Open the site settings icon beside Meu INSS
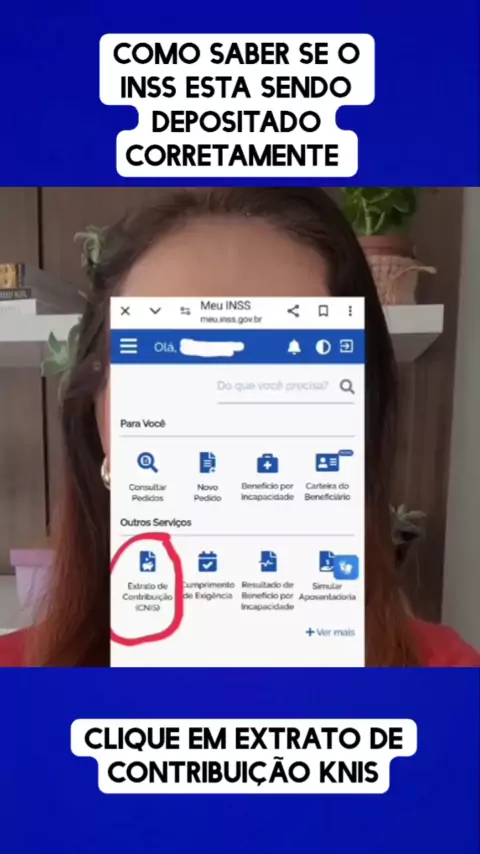The height and width of the screenshot is (854, 480). coord(185,311)
